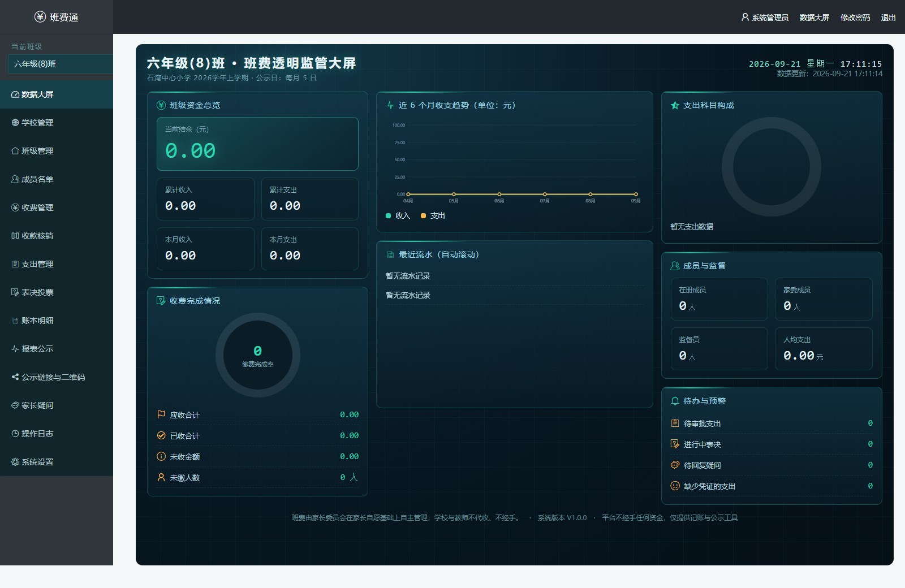The image size is (905, 588).
Task: Click the 进行中表决 row
Action: [772, 444]
